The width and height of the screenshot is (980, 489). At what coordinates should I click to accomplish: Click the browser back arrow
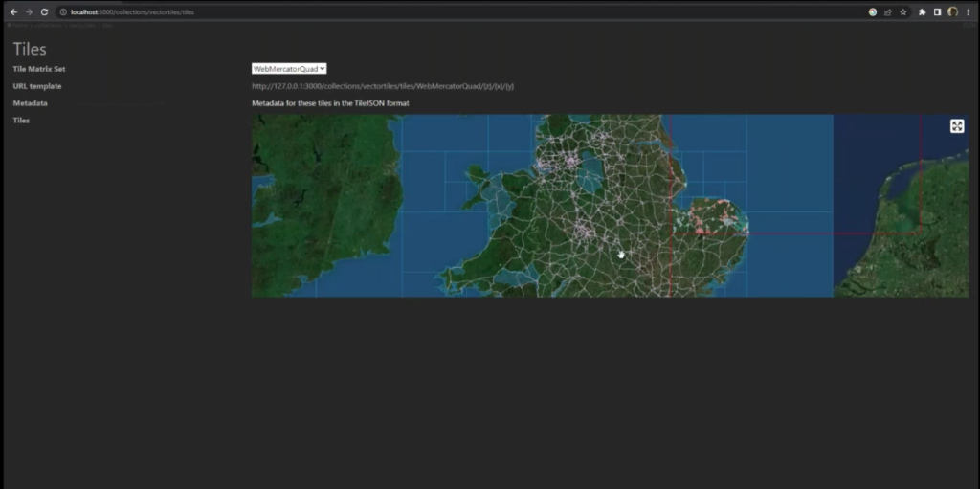coord(13,11)
